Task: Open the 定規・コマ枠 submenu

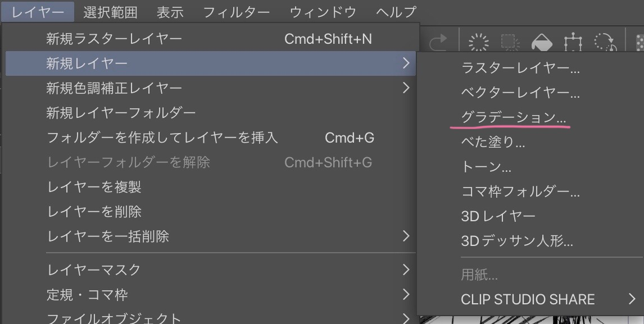Action: [406, 294]
